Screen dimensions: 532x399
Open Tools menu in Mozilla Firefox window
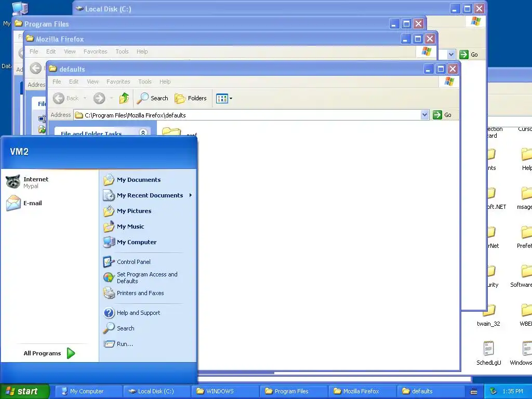point(122,51)
